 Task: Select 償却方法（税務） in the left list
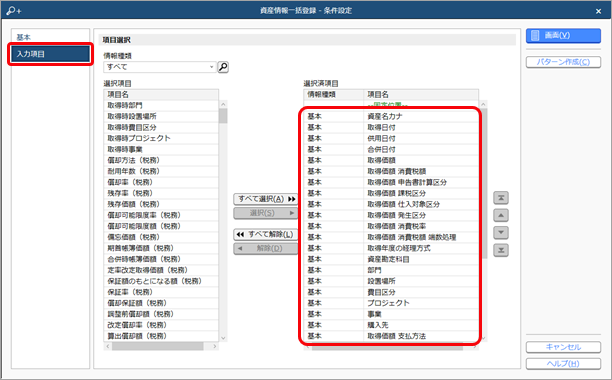pos(161,160)
